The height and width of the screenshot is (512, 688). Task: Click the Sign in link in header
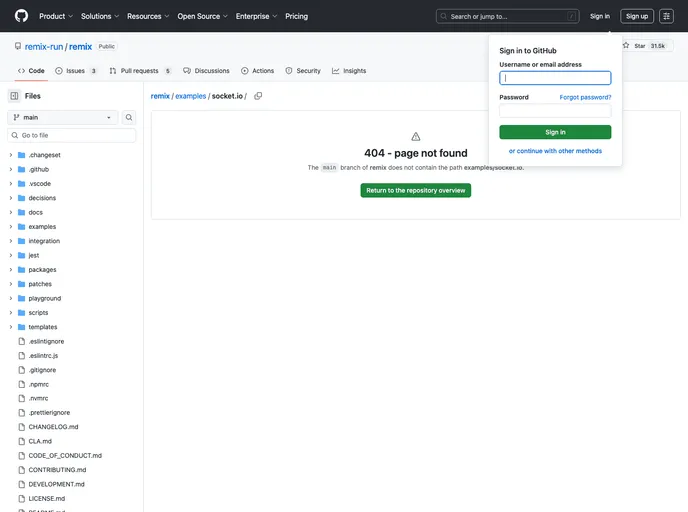coord(600,16)
